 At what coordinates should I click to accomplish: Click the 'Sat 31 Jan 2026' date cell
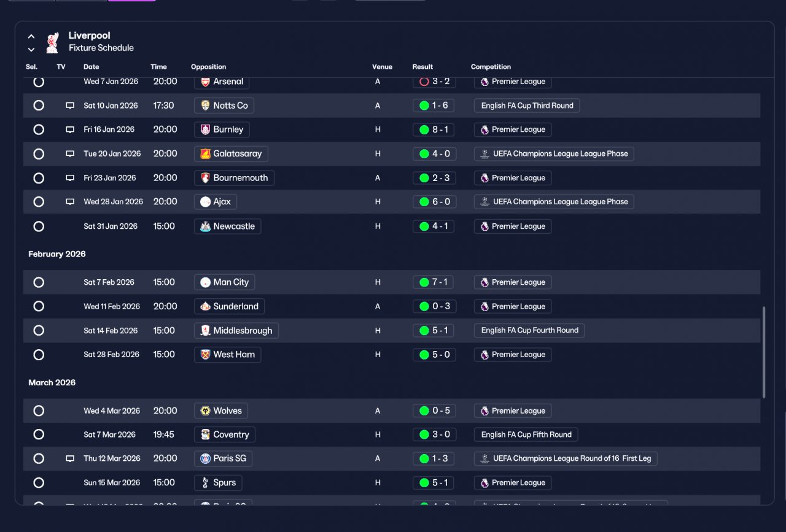click(111, 226)
